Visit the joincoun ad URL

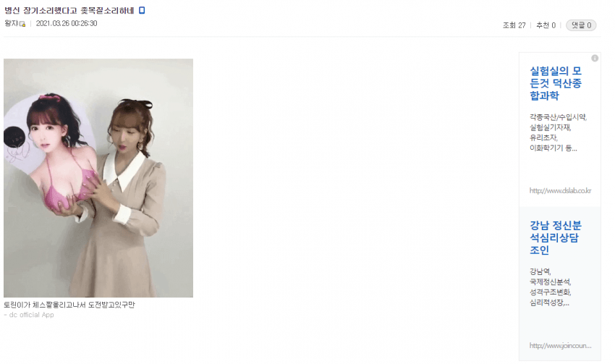tap(560, 346)
